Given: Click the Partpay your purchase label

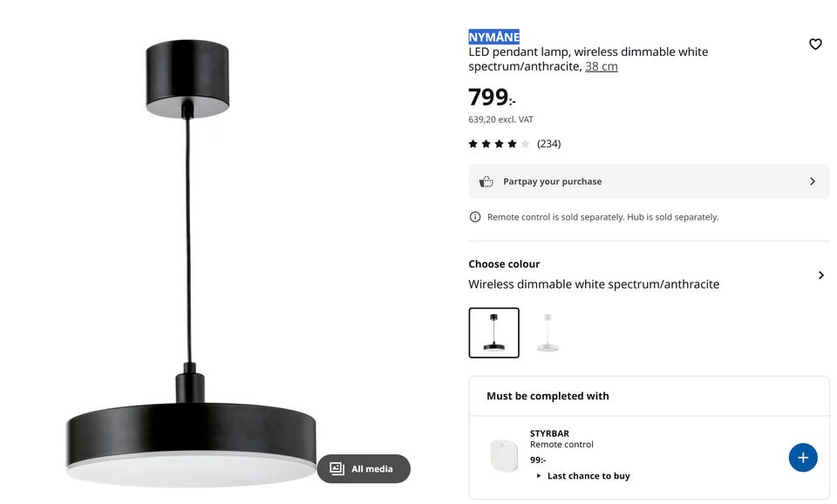Looking at the screenshot, I should [x=552, y=181].
